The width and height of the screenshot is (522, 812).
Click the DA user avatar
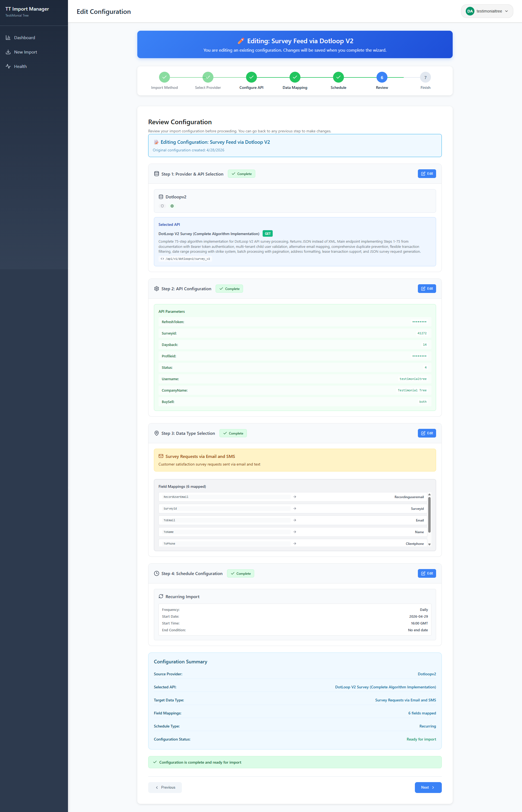click(470, 11)
